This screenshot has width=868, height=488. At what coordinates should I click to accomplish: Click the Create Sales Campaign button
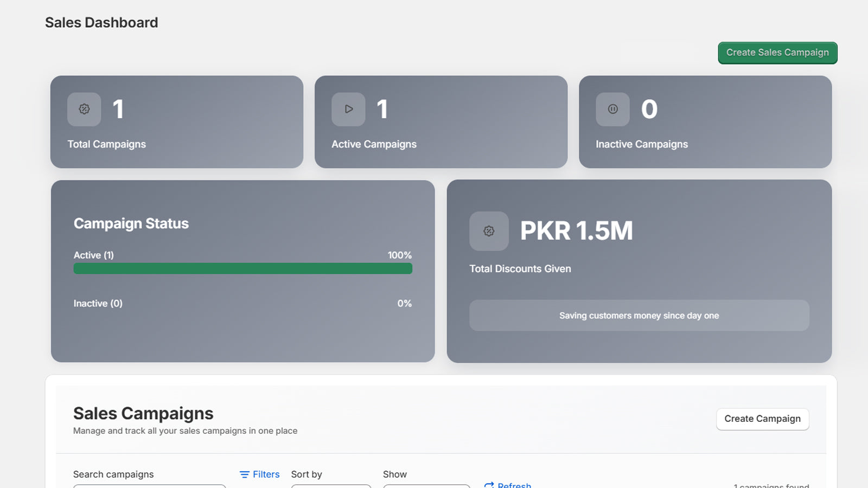coord(777,53)
